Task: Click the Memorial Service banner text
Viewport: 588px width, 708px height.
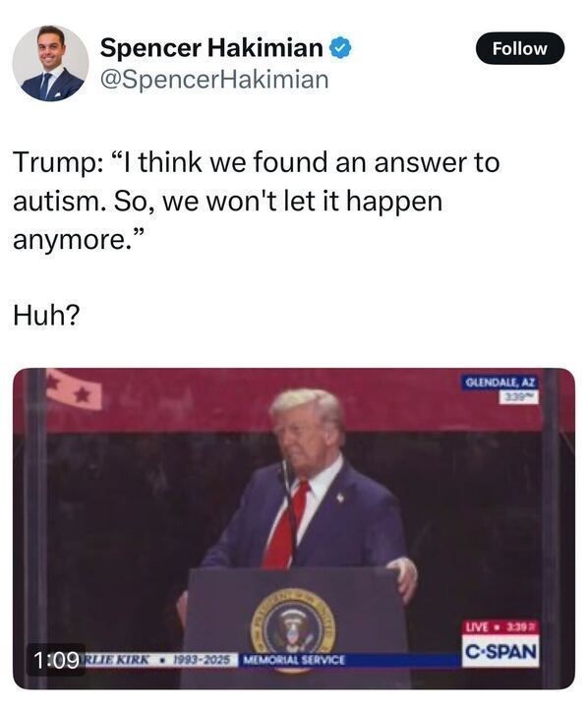Action: pos(294,660)
